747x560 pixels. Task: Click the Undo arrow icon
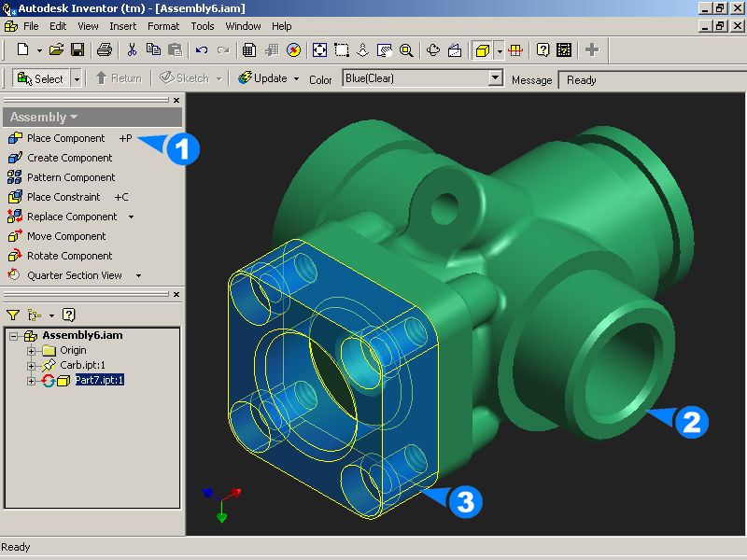tap(202, 49)
